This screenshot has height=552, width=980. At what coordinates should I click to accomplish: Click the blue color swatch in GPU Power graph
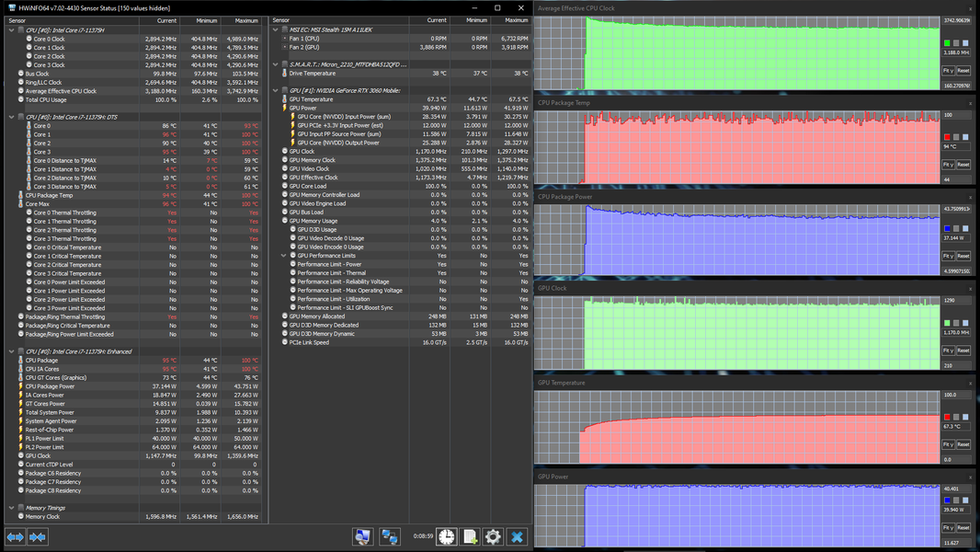(x=947, y=500)
